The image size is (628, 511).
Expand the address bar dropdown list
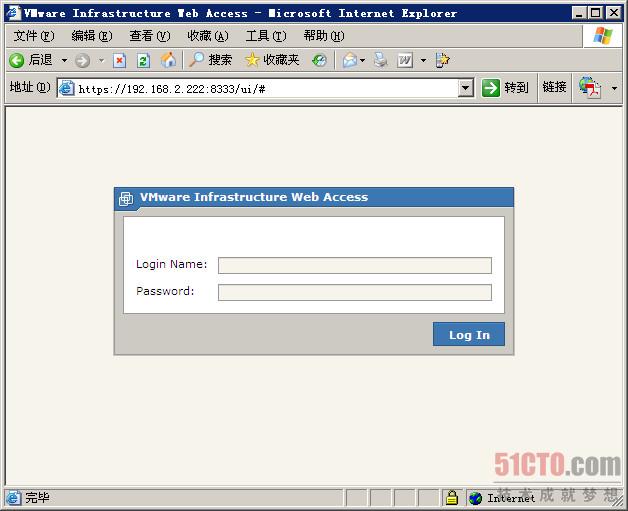click(465, 88)
